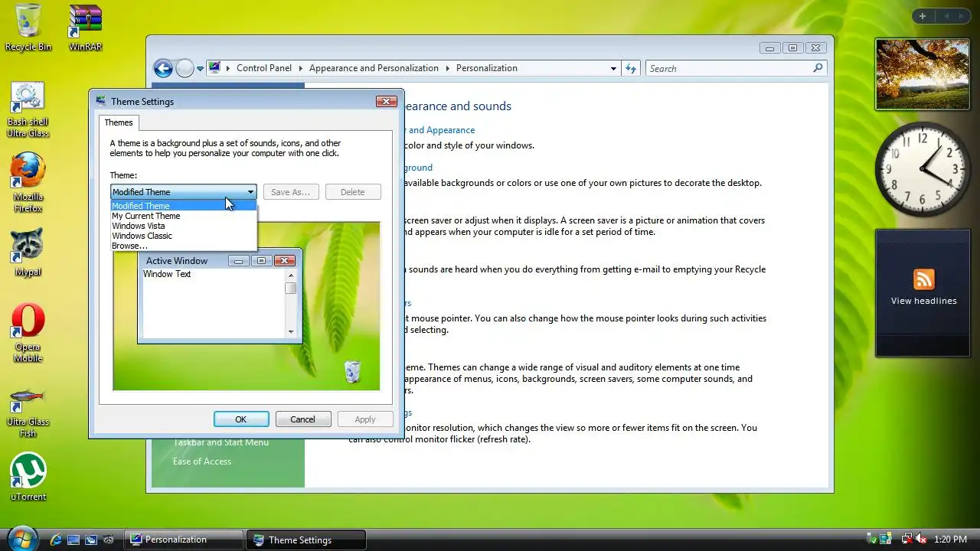This screenshot has height=551, width=980.
Task: Open the Windows Start orb
Action: coord(21,539)
